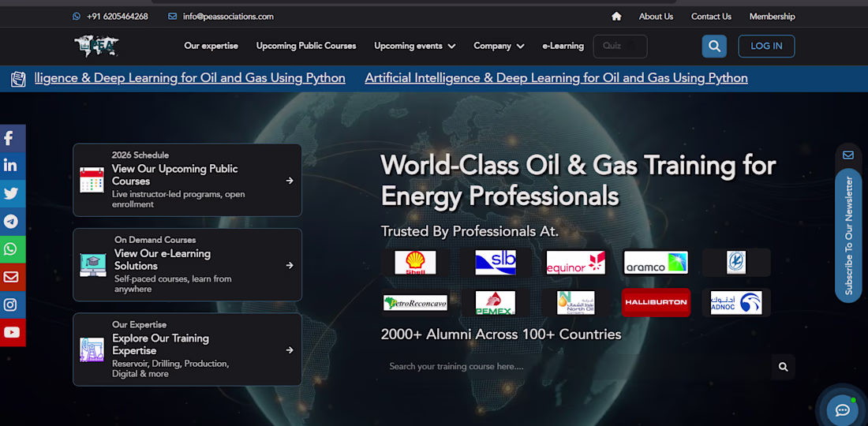Click the full Artificial Intelligence & Deep Learning ticker link
The image size is (868, 426).
point(556,78)
